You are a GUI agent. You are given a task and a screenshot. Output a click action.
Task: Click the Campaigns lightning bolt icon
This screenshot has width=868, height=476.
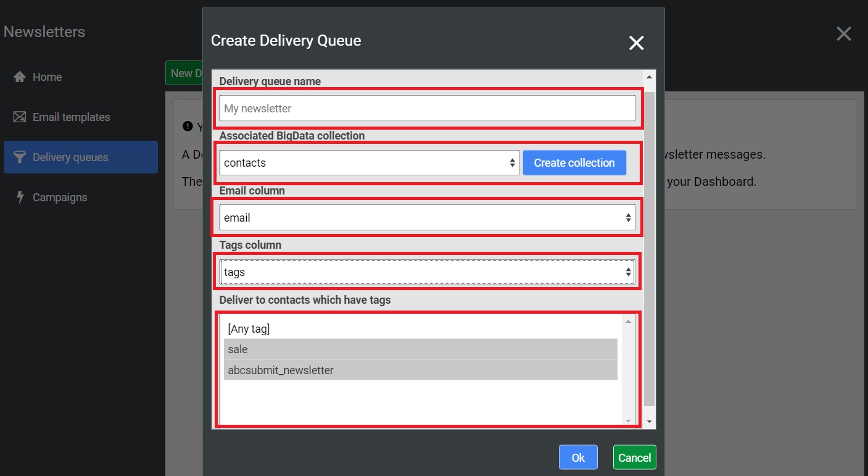coord(20,198)
